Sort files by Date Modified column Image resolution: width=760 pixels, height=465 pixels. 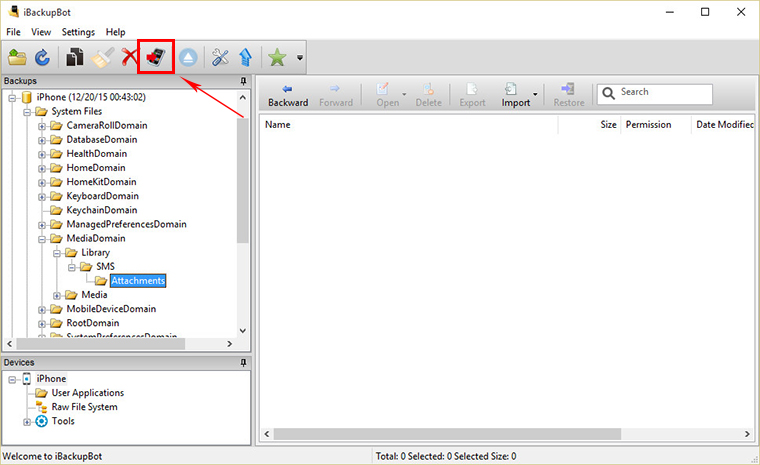pos(723,125)
